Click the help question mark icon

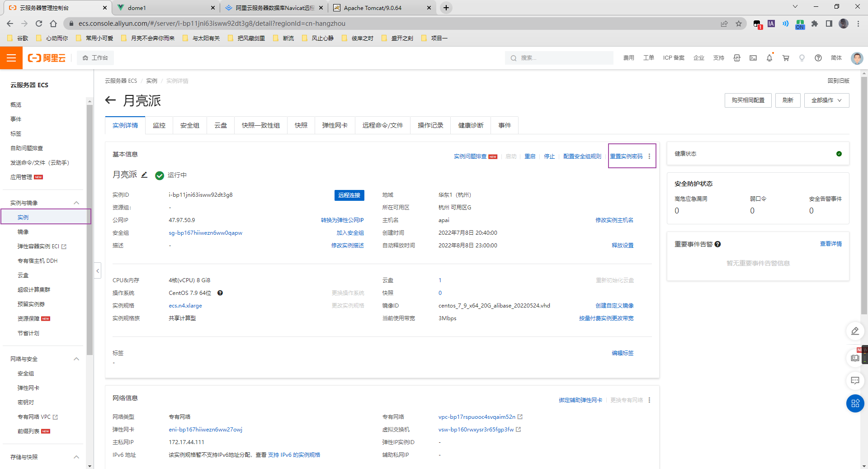pos(818,58)
